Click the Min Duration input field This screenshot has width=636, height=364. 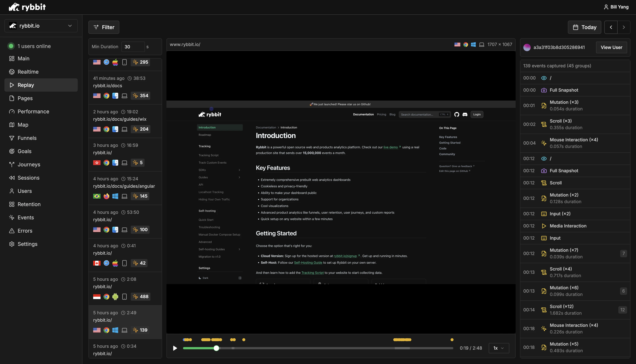coord(133,47)
